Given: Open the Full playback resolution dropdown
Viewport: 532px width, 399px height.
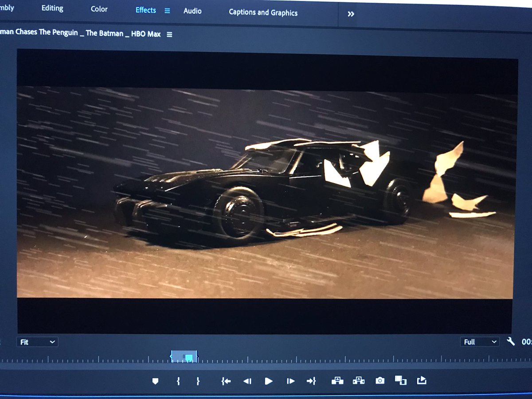Looking at the screenshot, I should click(481, 342).
